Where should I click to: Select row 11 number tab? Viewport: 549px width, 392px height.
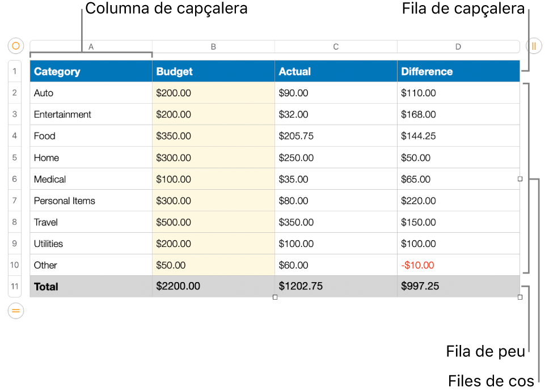tap(15, 287)
